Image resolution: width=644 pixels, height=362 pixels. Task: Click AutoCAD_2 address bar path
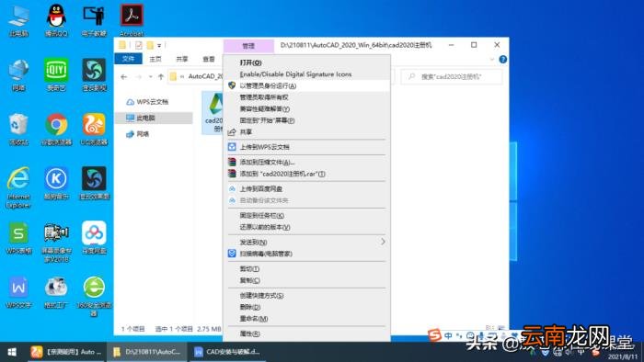pos(205,76)
